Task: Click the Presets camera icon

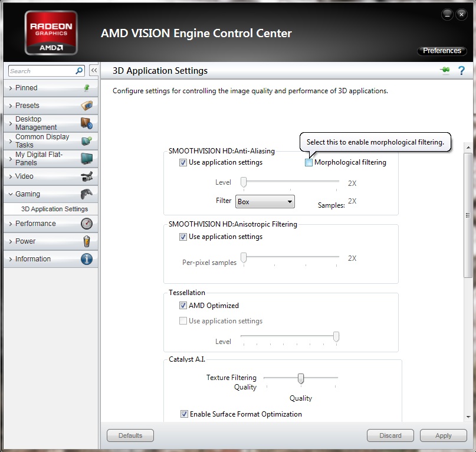Action: click(87, 106)
